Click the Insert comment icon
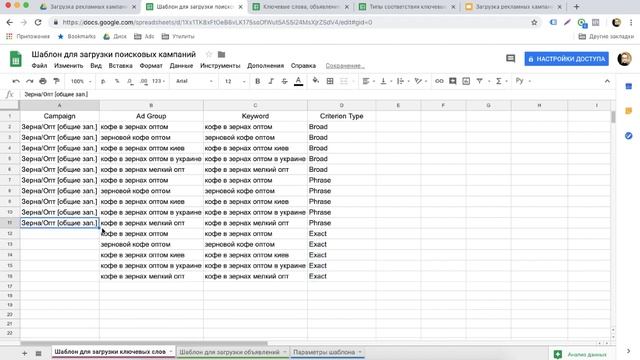Screen dimensions: 640x360 point(453,81)
